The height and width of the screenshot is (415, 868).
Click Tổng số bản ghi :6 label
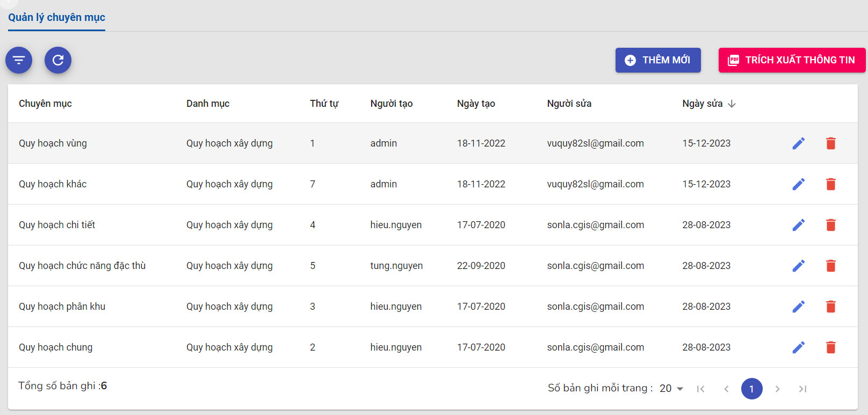point(62,385)
